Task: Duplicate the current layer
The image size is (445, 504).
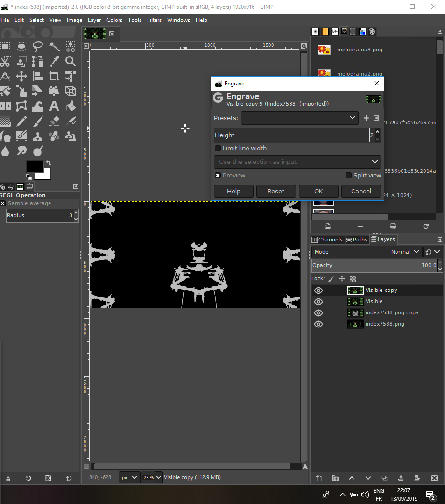Action: pos(384,478)
